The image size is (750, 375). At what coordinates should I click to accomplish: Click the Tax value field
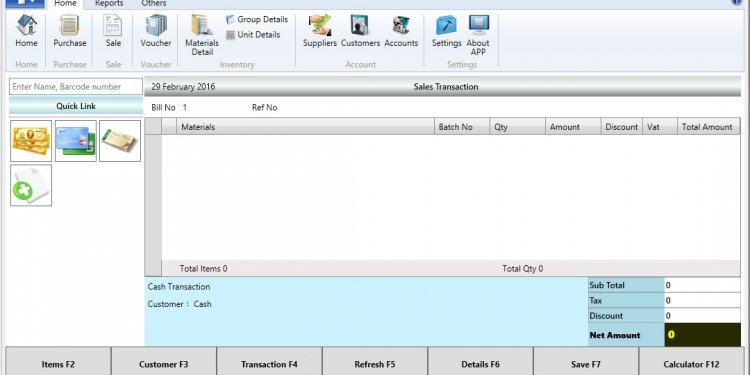(x=702, y=300)
